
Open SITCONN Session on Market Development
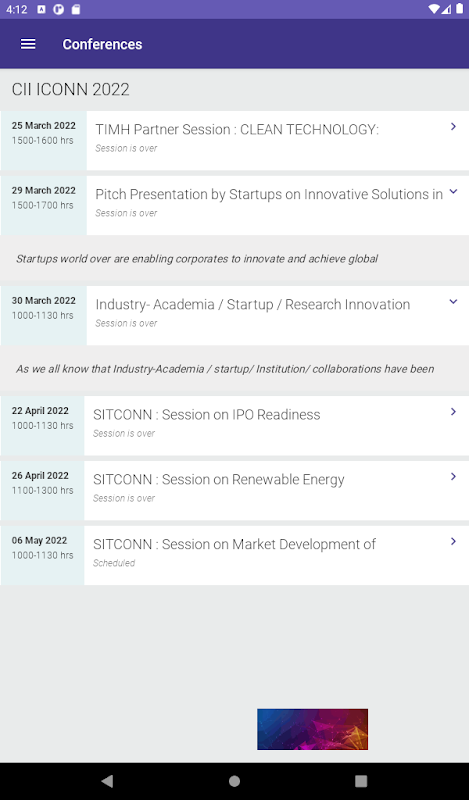coord(234,544)
